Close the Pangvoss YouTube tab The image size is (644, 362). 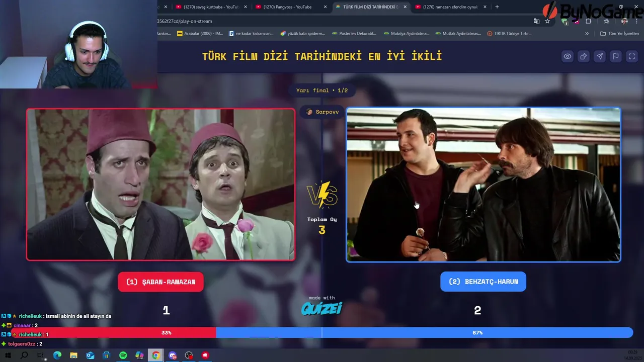click(x=326, y=7)
